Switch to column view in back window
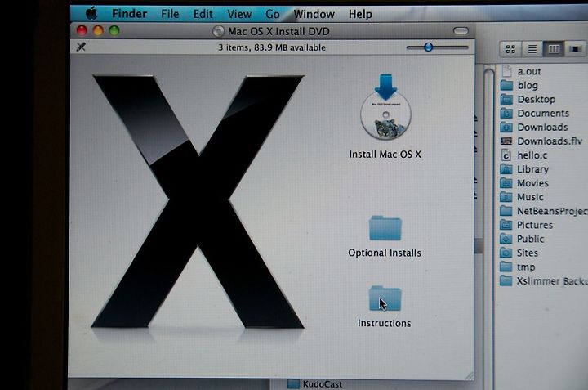Image resolution: width=588 pixels, height=390 pixels. point(554,49)
